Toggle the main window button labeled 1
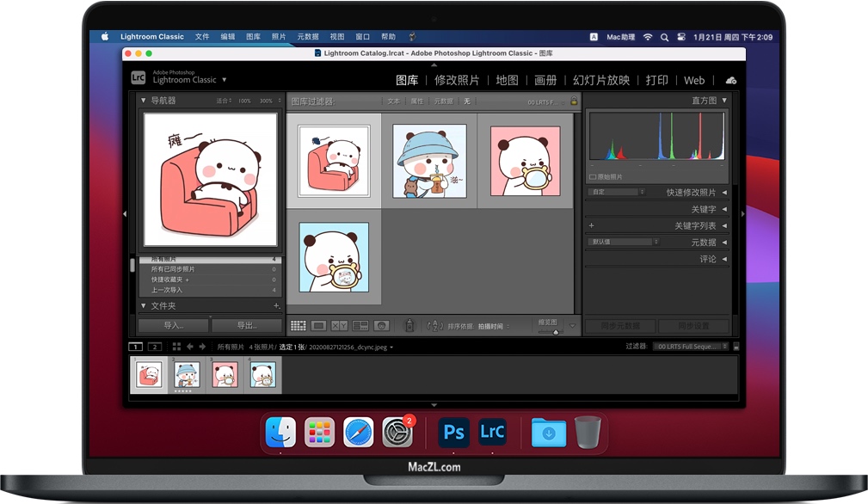The height and width of the screenshot is (504, 868). [134, 347]
